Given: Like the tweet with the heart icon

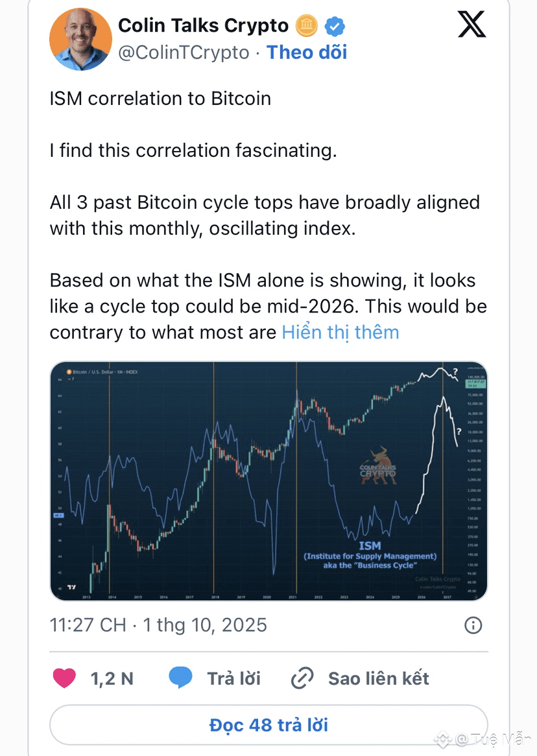Looking at the screenshot, I should [x=64, y=678].
